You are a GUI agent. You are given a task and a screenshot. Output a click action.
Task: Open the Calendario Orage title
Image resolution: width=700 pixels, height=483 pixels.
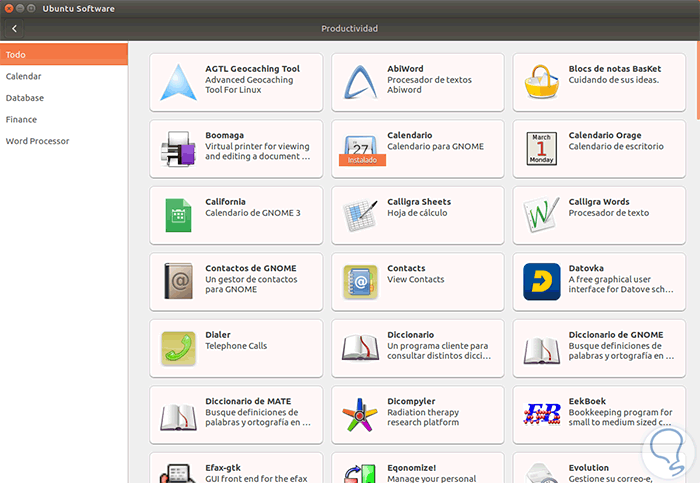point(605,135)
